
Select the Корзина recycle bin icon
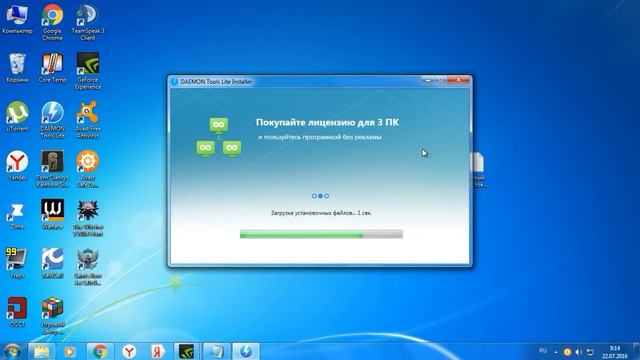[17, 68]
